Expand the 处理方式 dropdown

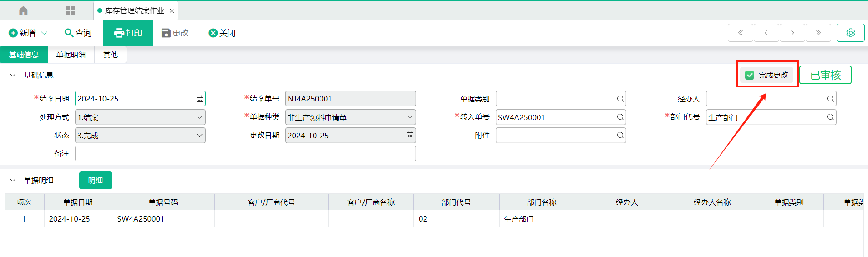199,117
